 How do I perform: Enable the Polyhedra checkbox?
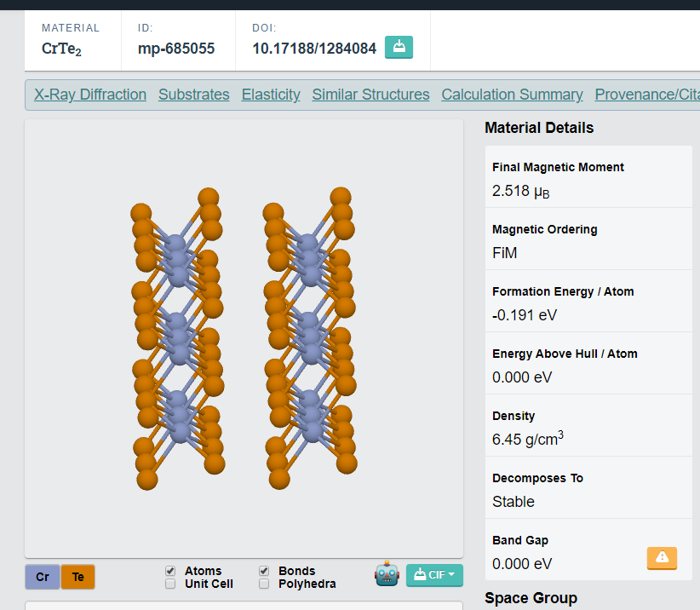point(264,584)
